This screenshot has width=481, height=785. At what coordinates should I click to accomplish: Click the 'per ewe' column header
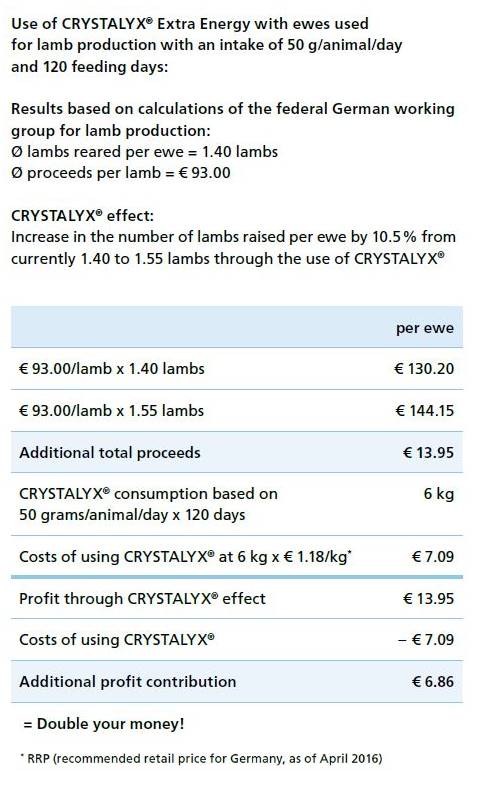[x=424, y=328]
